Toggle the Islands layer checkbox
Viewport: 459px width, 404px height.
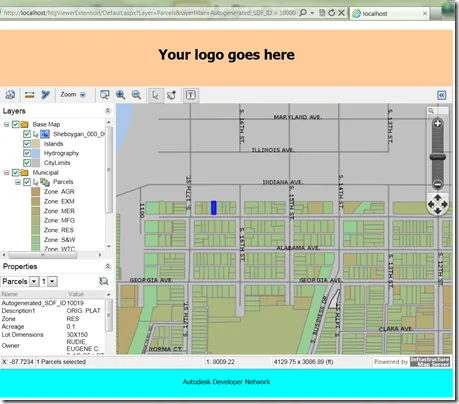[27, 144]
